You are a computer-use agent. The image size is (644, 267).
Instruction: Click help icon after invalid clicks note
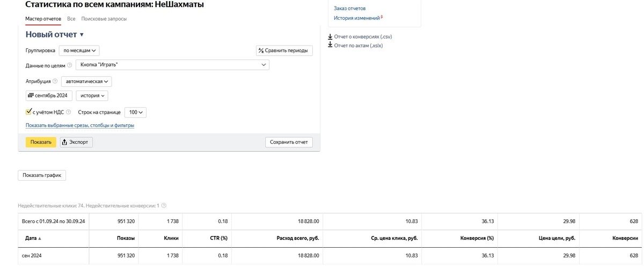[x=164, y=205]
